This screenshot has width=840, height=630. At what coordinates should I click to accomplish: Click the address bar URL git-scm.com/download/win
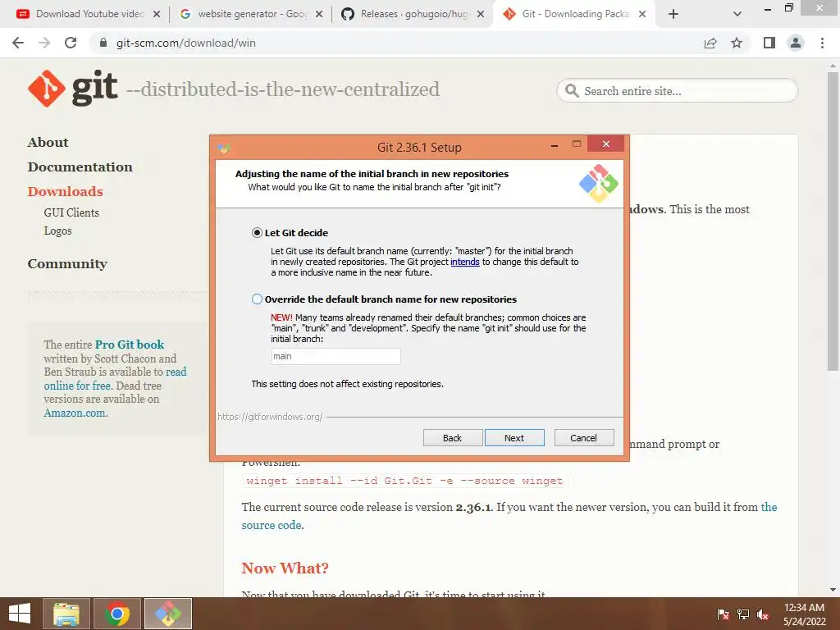(x=186, y=43)
